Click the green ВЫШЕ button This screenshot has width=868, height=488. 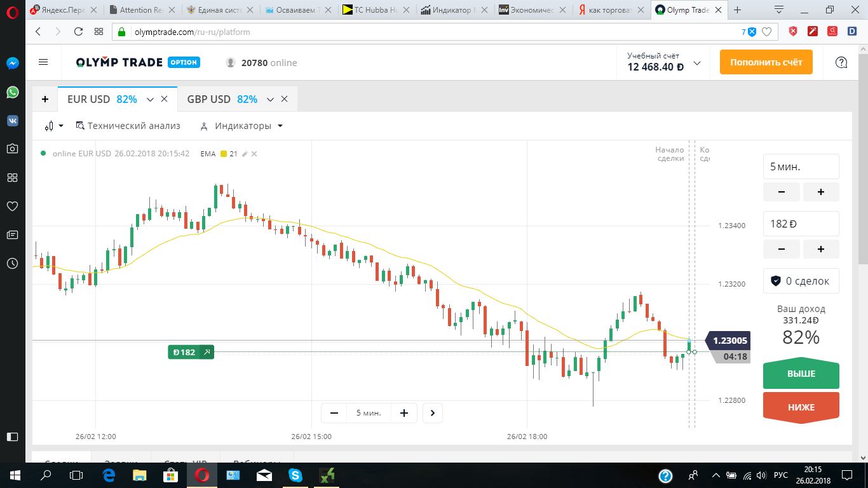[x=801, y=374]
